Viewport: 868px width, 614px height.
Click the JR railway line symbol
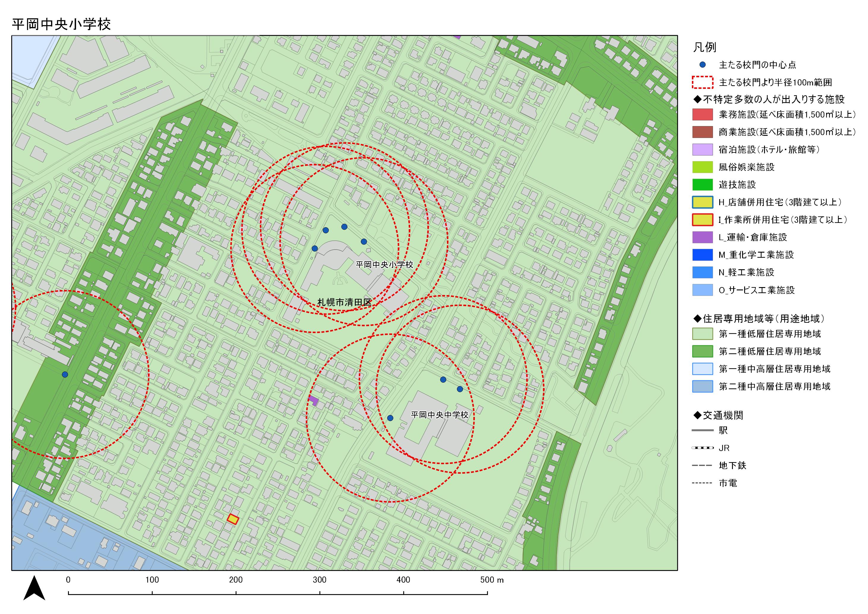coord(702,448)
